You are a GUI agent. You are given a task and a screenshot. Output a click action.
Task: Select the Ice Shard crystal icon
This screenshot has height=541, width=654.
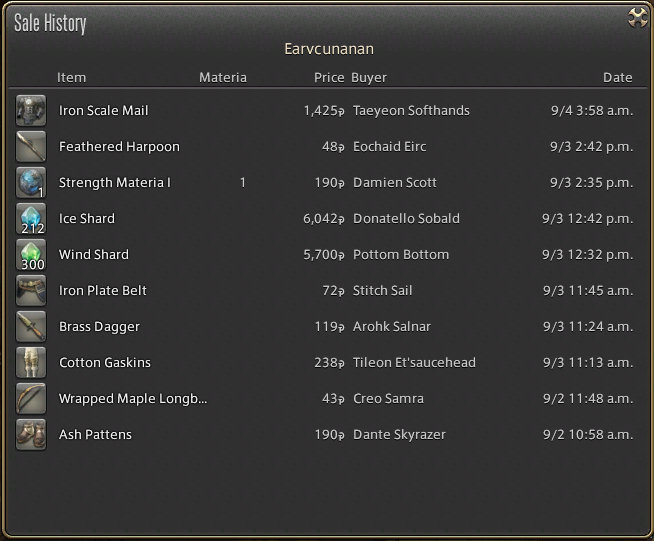tap(31, 219)
